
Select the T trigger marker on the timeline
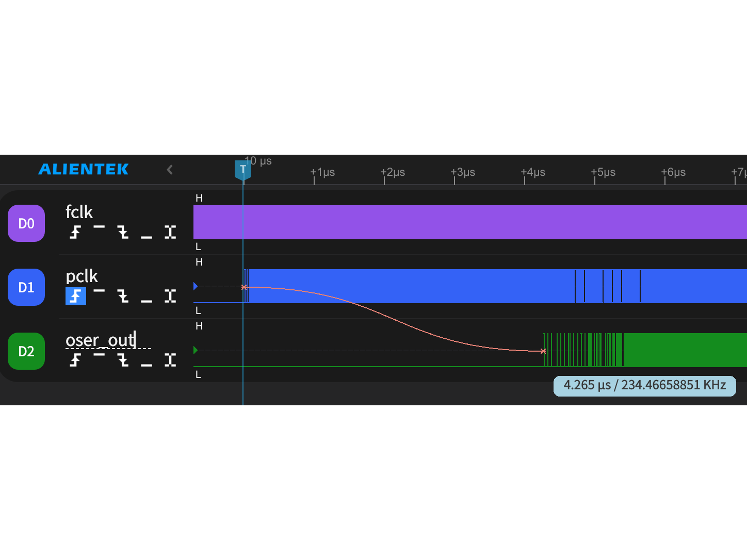pos(243,169)
